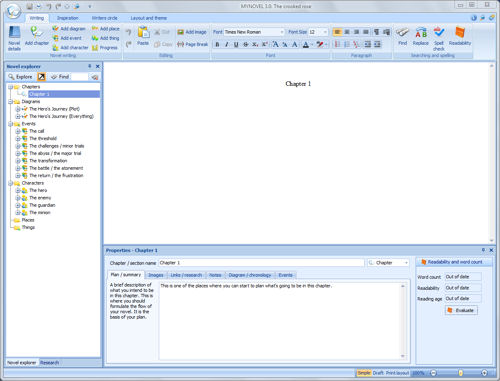Click Add image in ribbon
500x381 pixels.
(192, 32)
